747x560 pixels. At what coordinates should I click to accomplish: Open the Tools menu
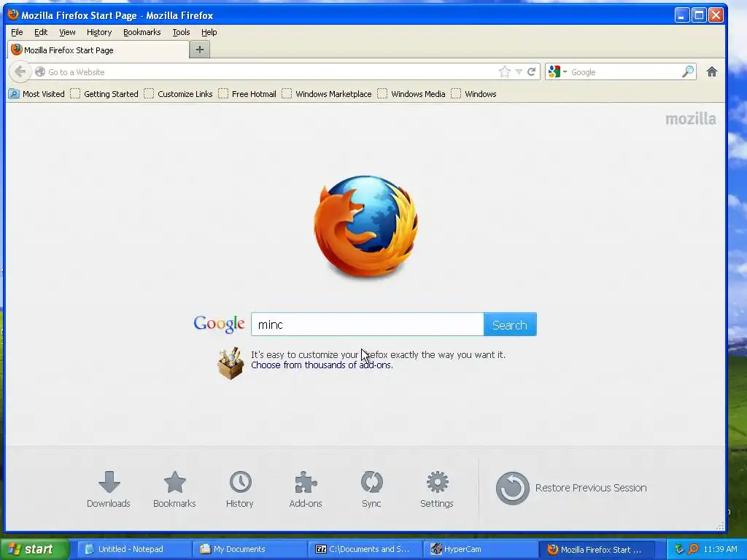tap(181, 32)
